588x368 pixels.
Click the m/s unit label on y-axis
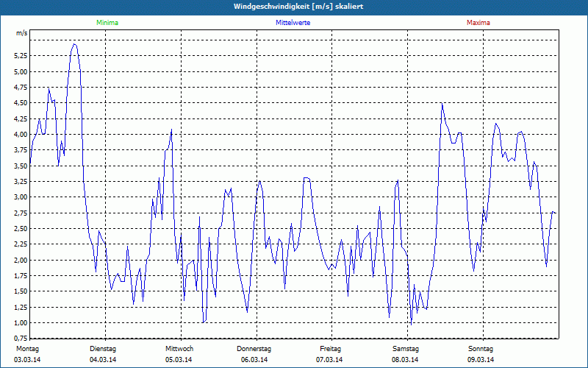pos(21,34)
